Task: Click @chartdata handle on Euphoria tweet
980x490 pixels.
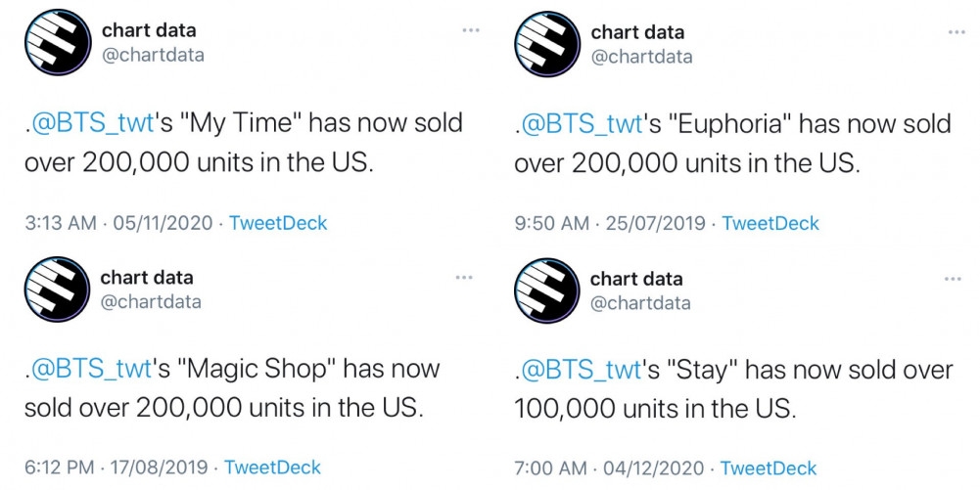Action: 642,57
